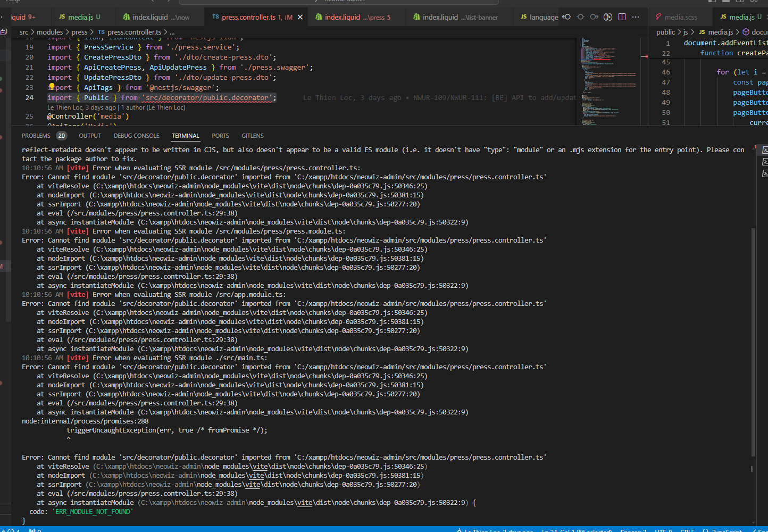Click the 'modules' breadcrumb segment
Screen dimensions: 768x532
[49, 32]
